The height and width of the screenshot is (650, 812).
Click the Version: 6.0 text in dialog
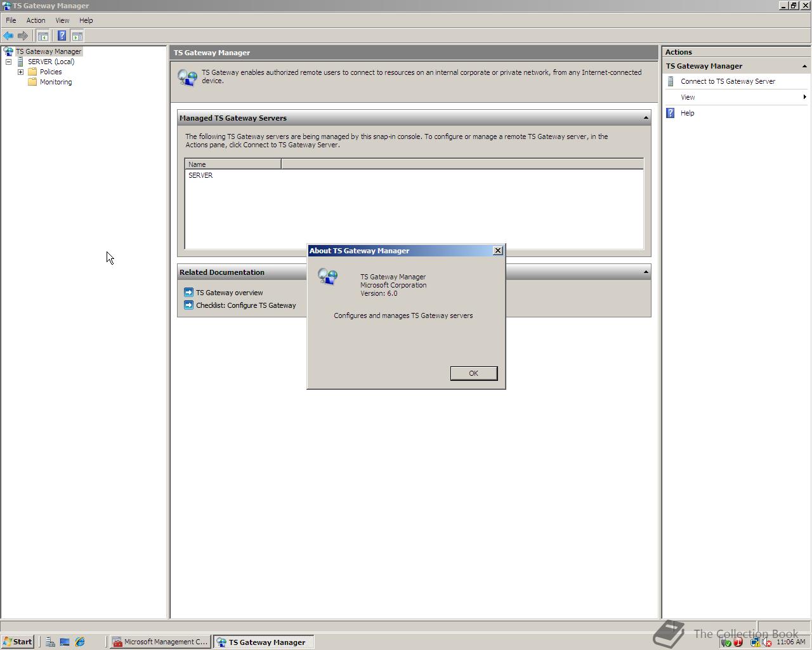[x=379, y=293]
